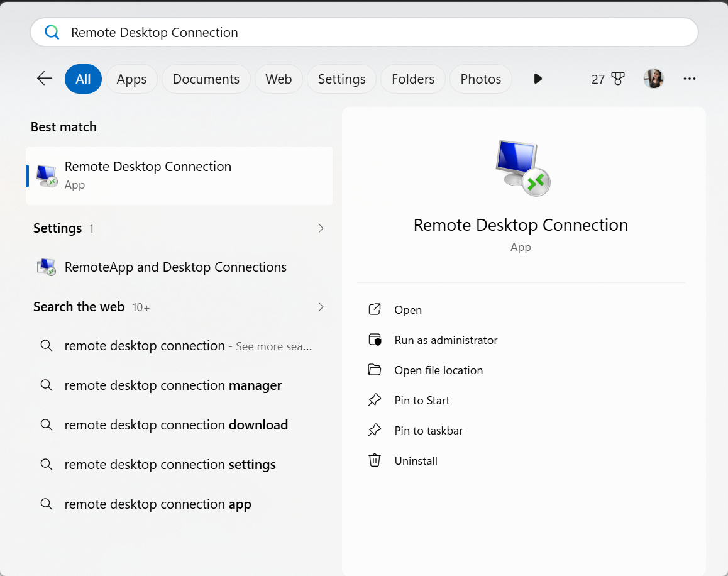Screen dimensions: 728x576
Task: Switch to the Photos filter tab
Action: coord(480,79)
